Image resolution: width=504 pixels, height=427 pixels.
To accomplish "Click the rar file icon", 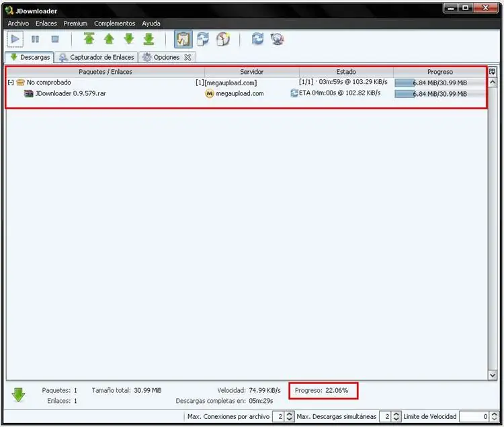I will (x=29, y=93).
